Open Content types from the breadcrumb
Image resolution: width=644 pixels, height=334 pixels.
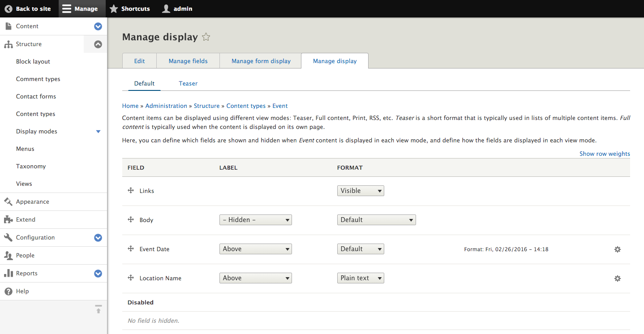coord(245,106)
